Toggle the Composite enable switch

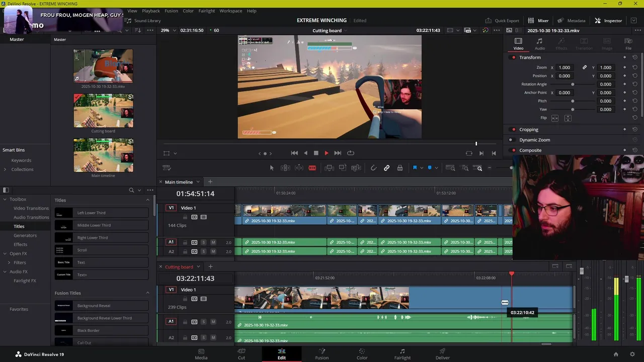click(513, 150)
